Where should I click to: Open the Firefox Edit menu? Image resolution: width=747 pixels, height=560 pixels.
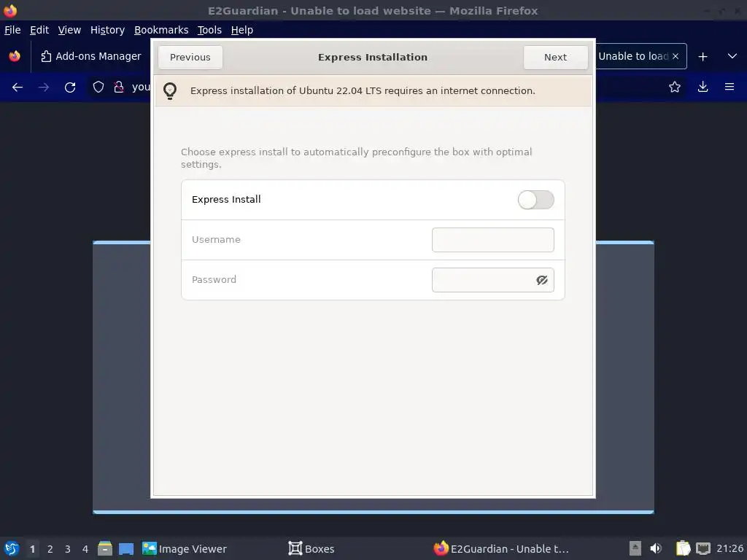coord(39,30)
